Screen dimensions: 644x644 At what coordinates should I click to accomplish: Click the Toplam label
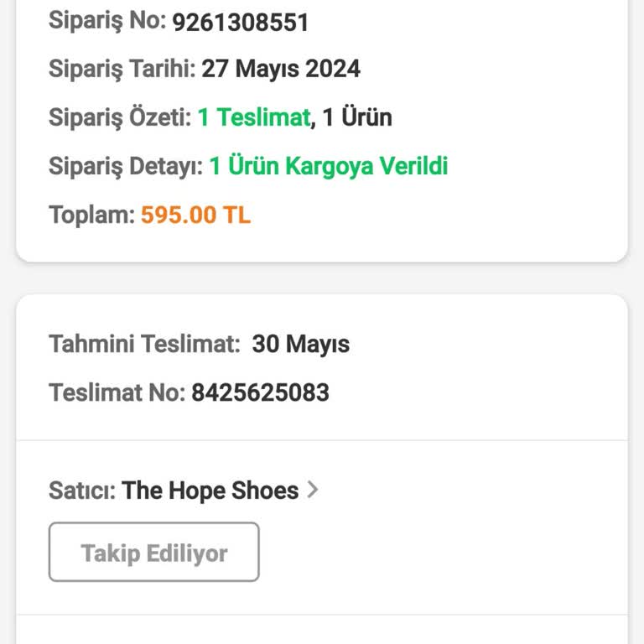tap(91, 216)
